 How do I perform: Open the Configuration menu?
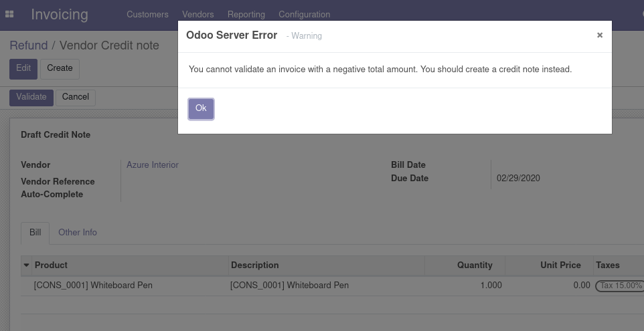tap(305, 14)
